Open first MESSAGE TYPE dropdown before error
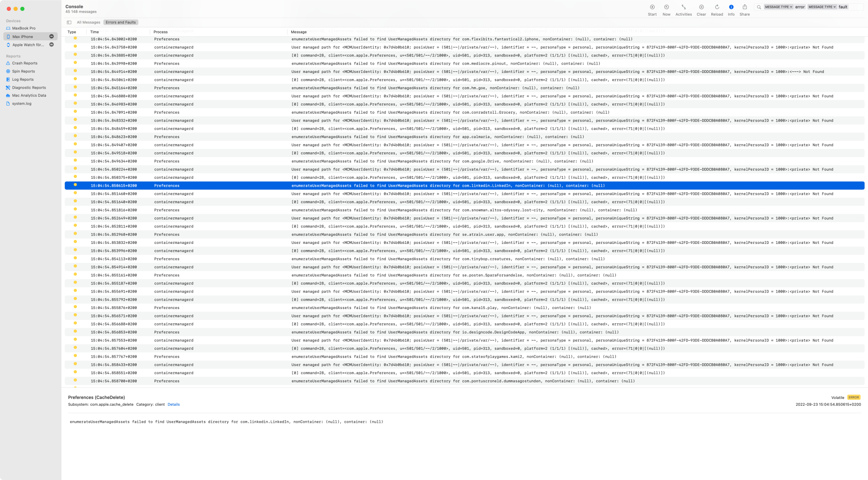 pos(779,7)
